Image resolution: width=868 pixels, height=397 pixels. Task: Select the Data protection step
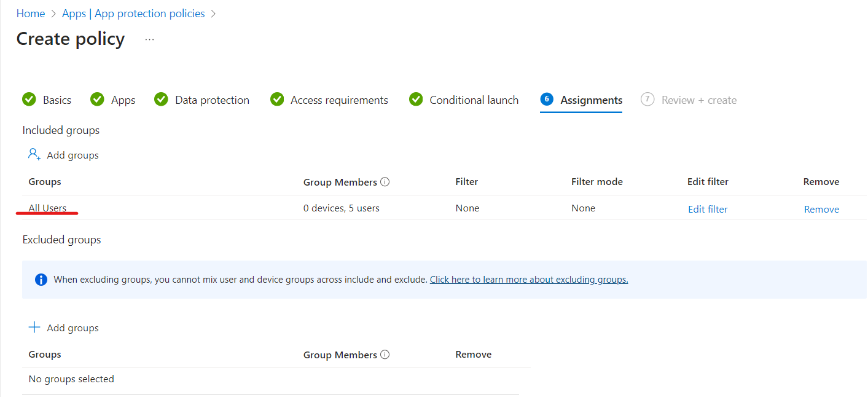[x=211, y=99]
